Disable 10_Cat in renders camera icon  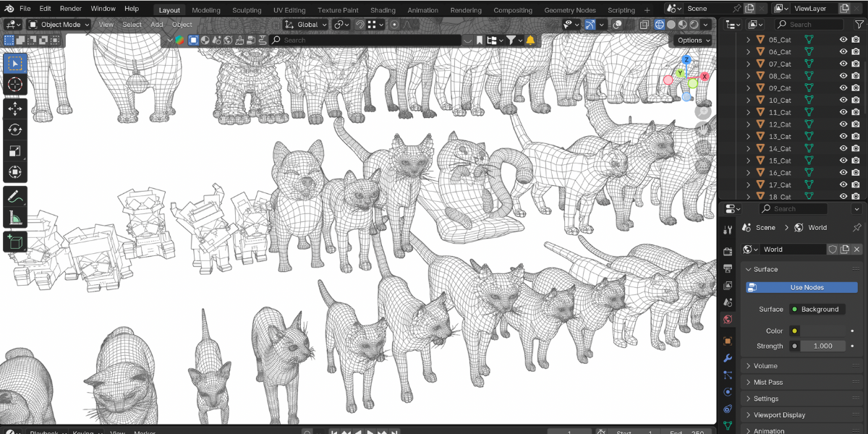coord(856,100)
